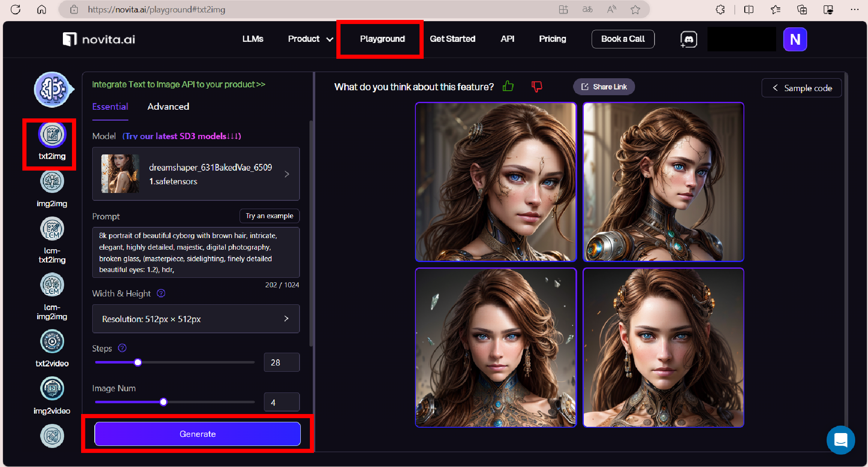Click the Steps slider handle
This screenshot has height=467, width=868.
[138, 363]
